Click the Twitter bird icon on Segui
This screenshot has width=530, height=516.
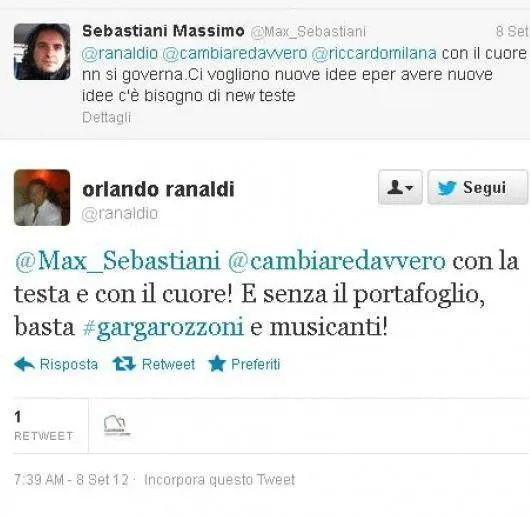coord(447,188)
